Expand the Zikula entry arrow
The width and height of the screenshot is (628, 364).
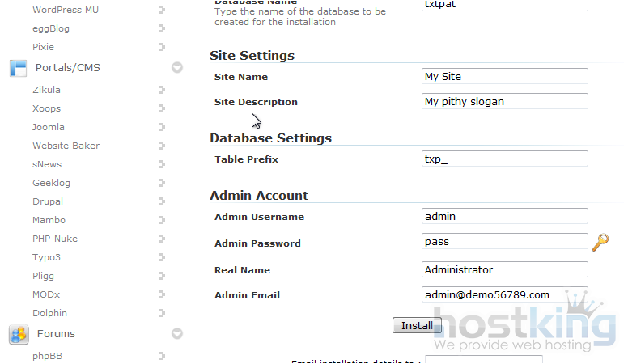coord(163,90)
